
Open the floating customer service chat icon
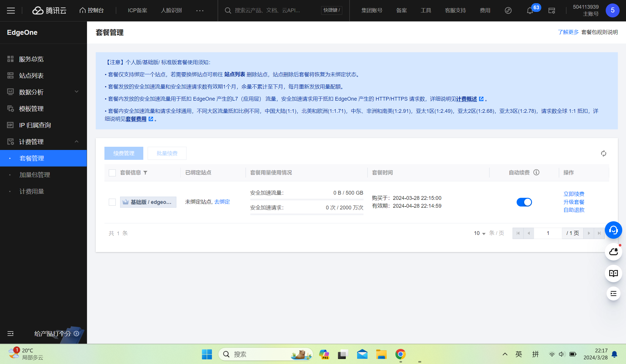pos(613,230)
